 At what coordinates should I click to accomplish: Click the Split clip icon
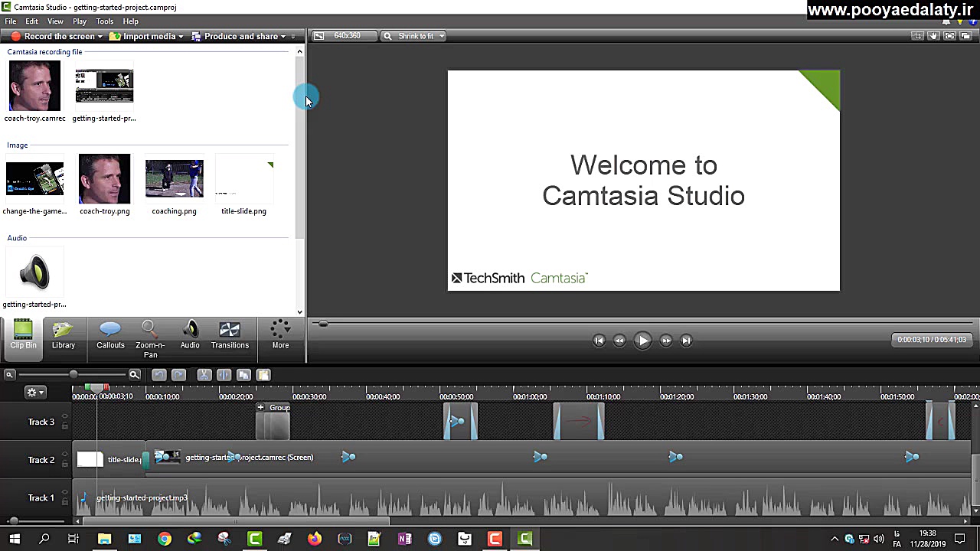coord(224,375)
